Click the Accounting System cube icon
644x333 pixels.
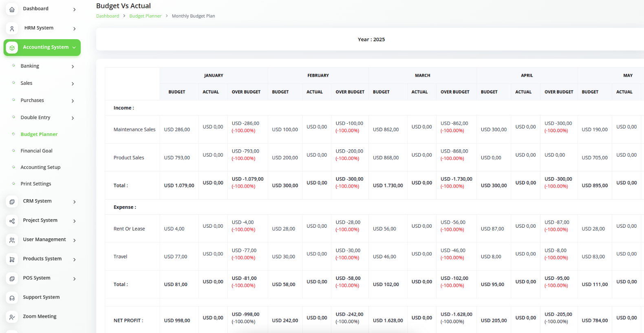point(12,48)
